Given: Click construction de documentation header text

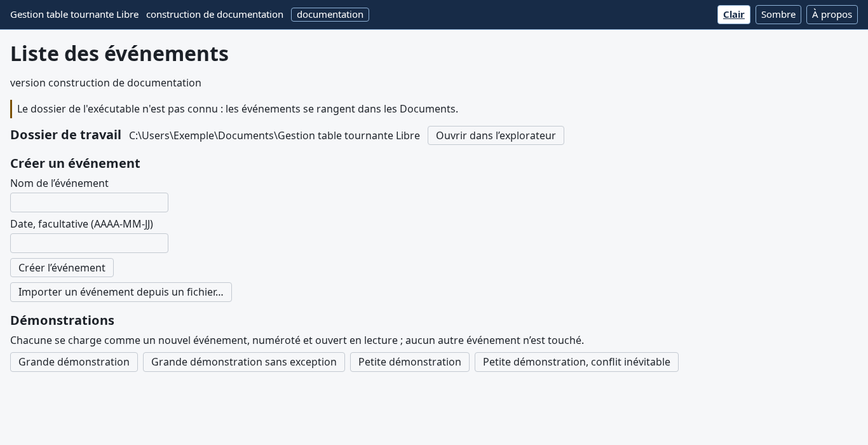Looking at the screenshot, I should [x=215, y=15].
